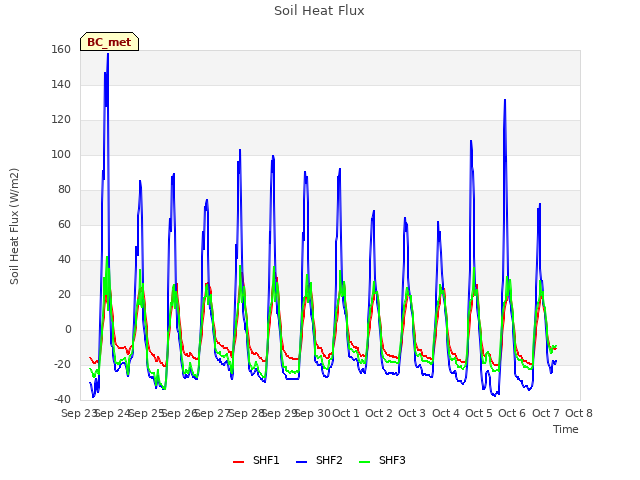Click the blue SHF2 peak before Oct 6
640x480 pixels.
[x=505, y=100]
